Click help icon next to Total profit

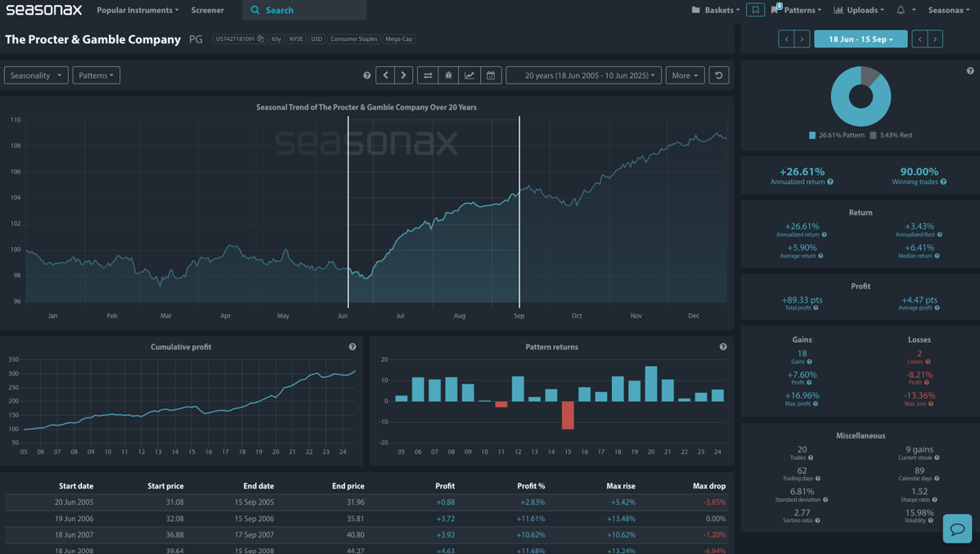(x=816, y=308)
